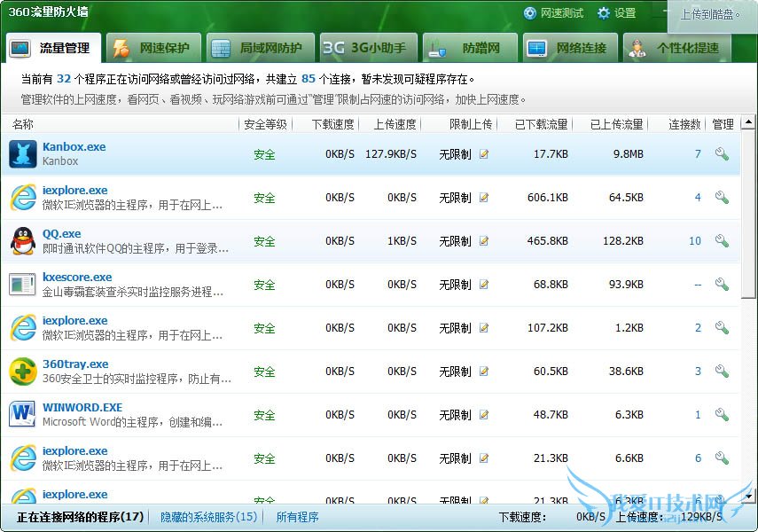Open the 设置 settings gear
Image resolution: width=758 pixels, height=532 pixels.
point(617,13)
